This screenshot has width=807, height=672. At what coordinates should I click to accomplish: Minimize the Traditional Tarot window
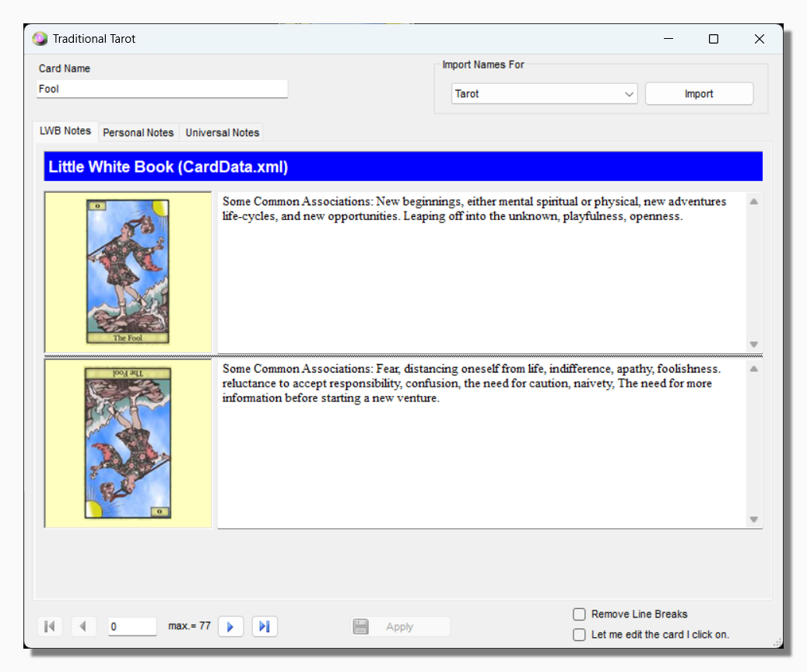pyautogui.click(x=668, y=39)
